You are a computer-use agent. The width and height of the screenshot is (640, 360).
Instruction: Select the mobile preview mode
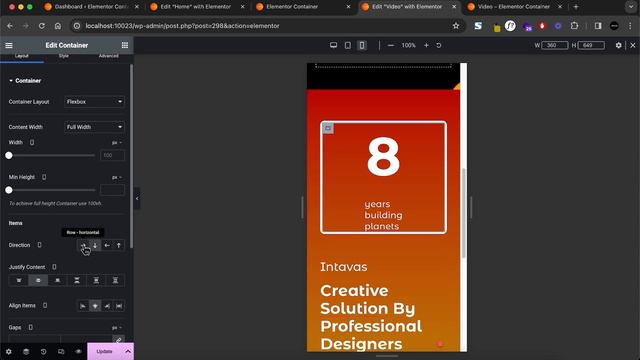click(x=362, y=45)
